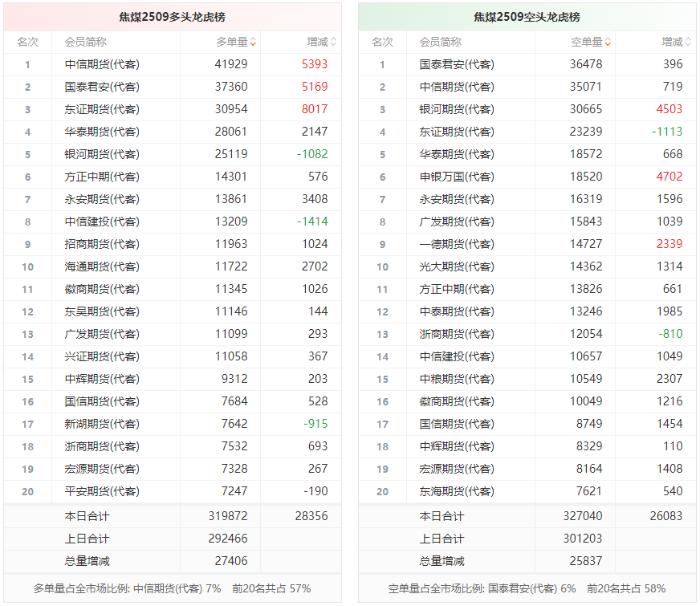The height and width of the screenshot is (606, 700).
Task: Click green change value -915
Action: click(315, 424)
